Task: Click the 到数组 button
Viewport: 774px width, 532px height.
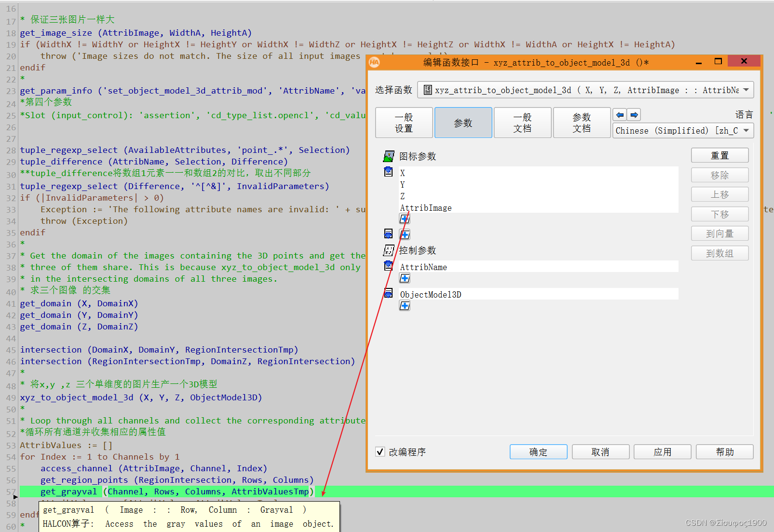Action: pos(720,253)
